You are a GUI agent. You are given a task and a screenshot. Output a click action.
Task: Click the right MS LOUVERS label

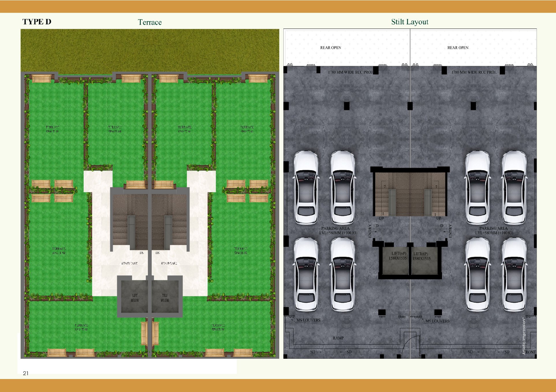[x=437, y=321]
